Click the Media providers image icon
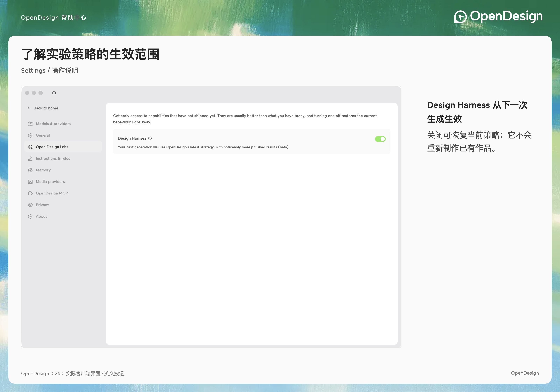Viewport: 560px width, 392px height. pyautogui.click(x=30, y=182)
